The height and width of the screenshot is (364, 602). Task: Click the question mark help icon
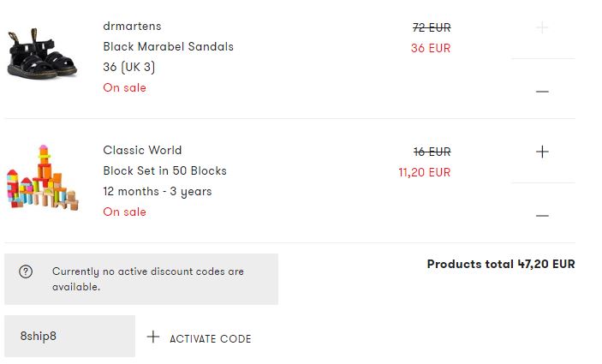tap(26, 272)
